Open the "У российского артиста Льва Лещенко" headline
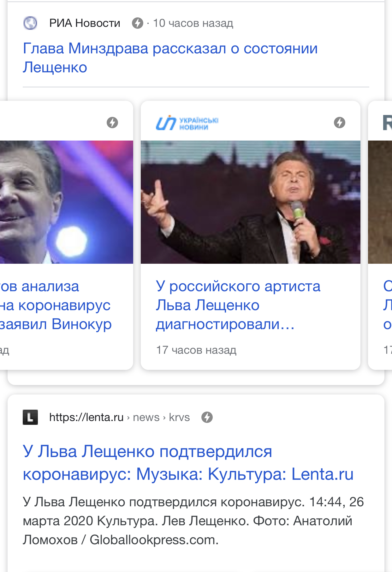The width and height of the screenshot is (392, 572). (238, 305)
